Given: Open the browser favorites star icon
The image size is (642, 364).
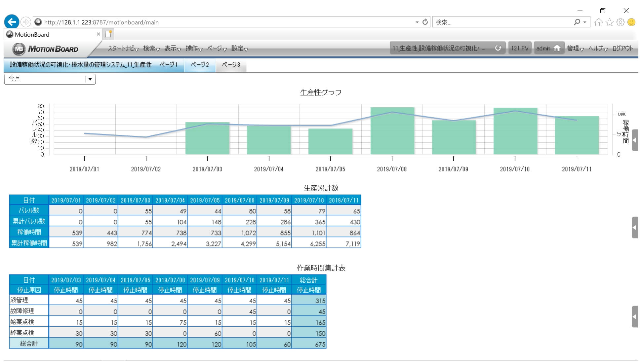Looking at the screenshot, I should [610, 22].
